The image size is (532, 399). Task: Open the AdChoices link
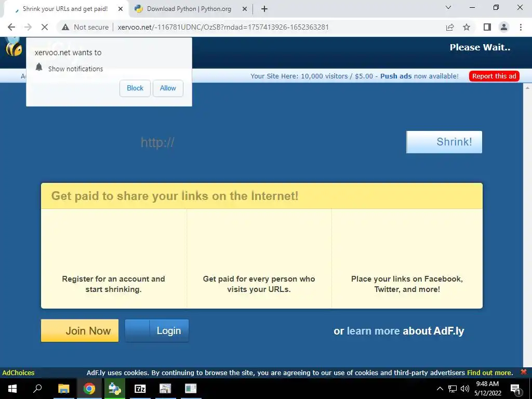coord(18,373)
